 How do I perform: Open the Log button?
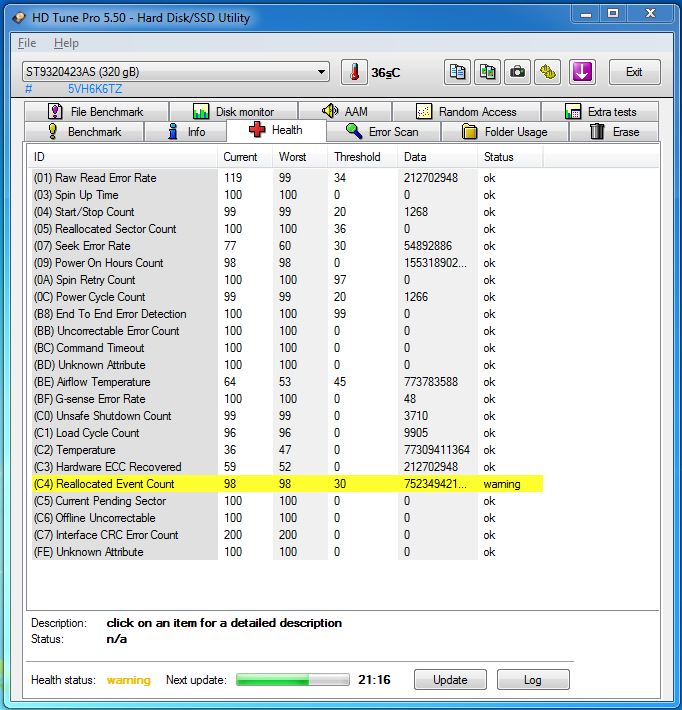[533, 680]
